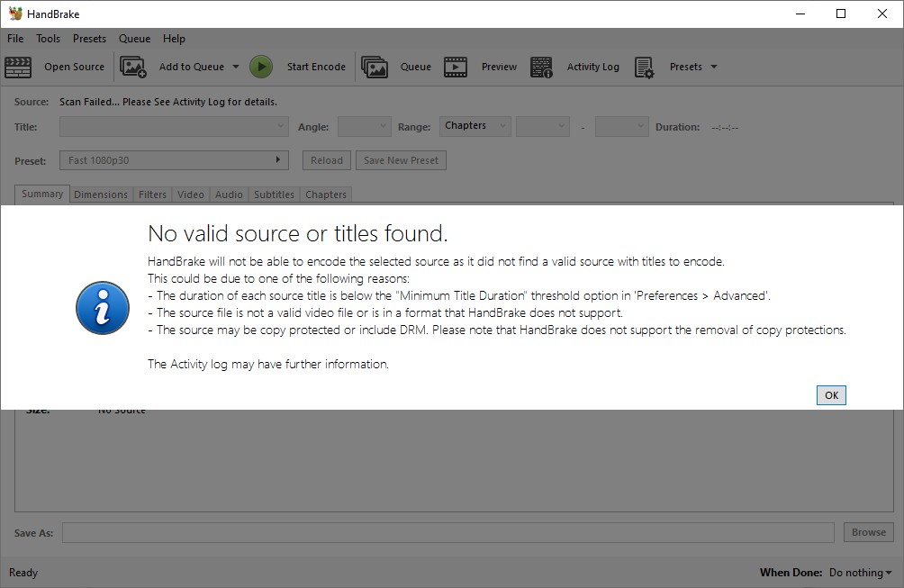Open the When Done Do nothing dropdown

tap(860, 573)
